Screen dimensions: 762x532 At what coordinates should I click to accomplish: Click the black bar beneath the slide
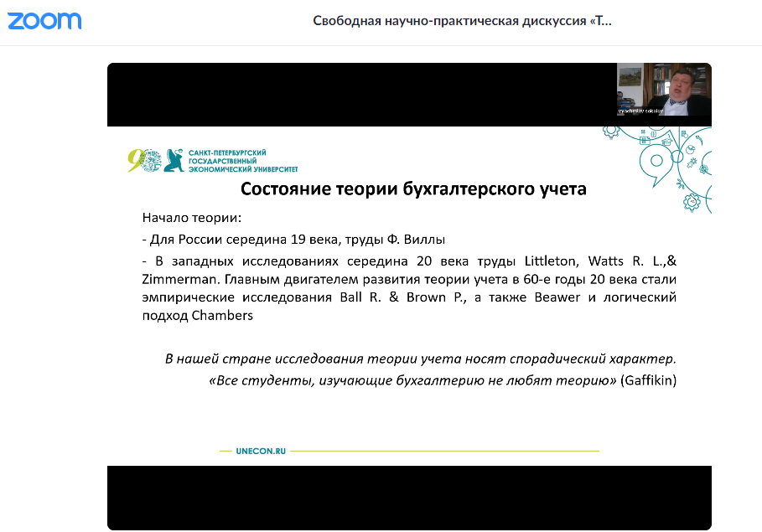point(409,498)
